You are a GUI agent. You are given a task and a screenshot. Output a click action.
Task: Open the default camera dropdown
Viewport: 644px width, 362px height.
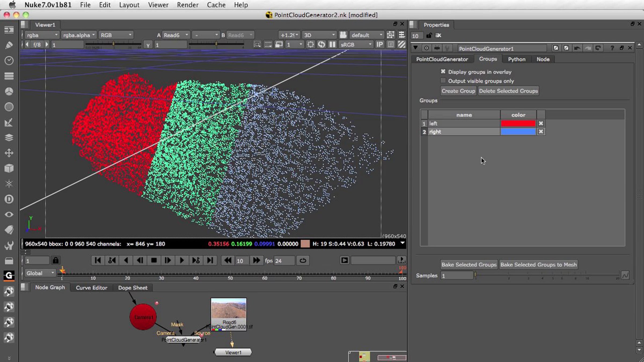(367, 35)
